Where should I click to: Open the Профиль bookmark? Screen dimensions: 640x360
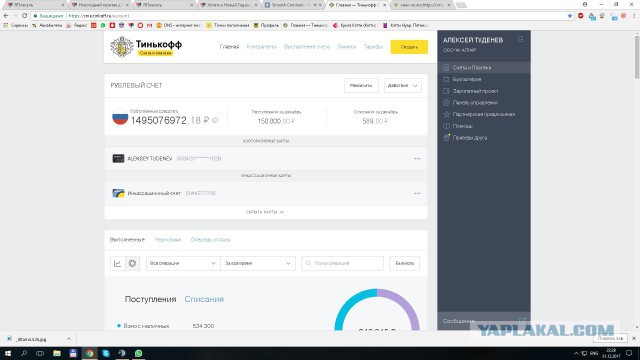(266, 25)
